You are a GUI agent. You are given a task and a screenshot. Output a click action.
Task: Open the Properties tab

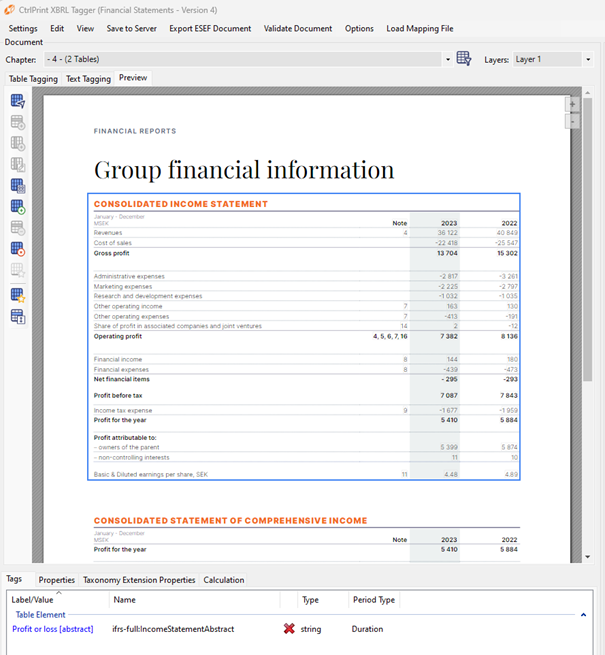pos(56,580)
